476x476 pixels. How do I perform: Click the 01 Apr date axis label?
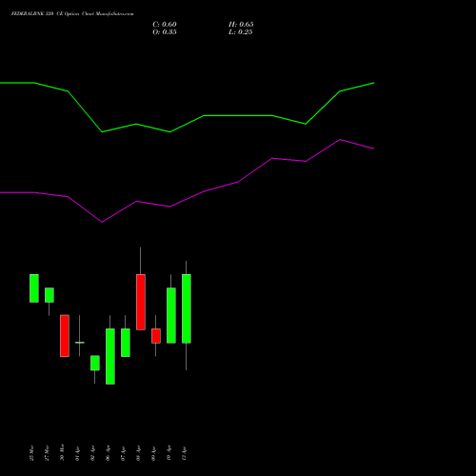(x=77, y=454)
